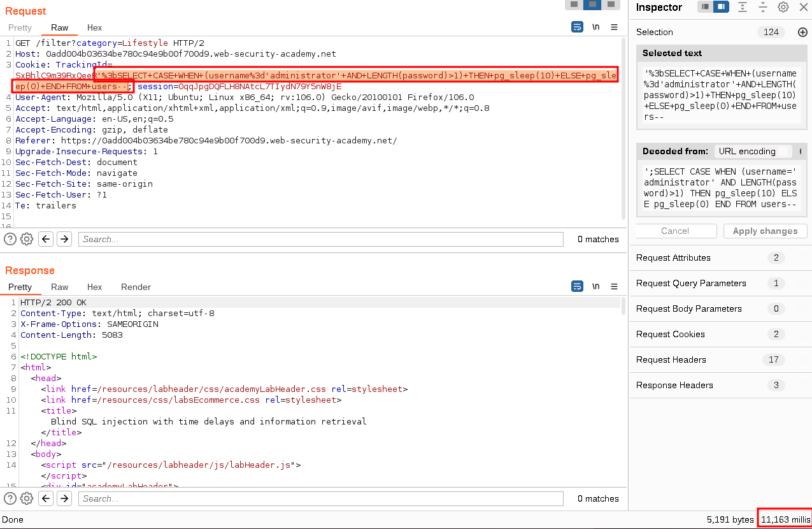
Task: Go to previous match in Request search
Action: click(45, 239)
